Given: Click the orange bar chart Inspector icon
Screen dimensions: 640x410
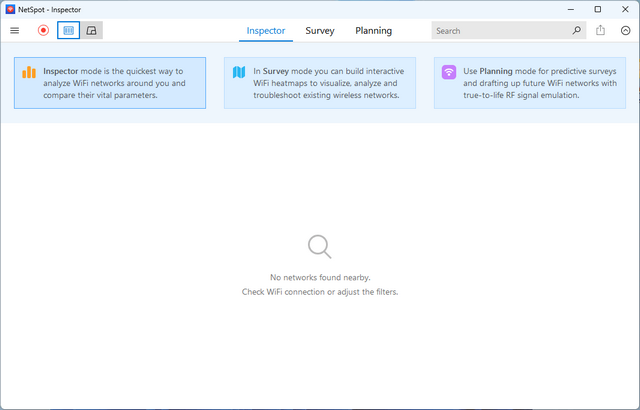Looking at the screenshot, I should 29,72.
